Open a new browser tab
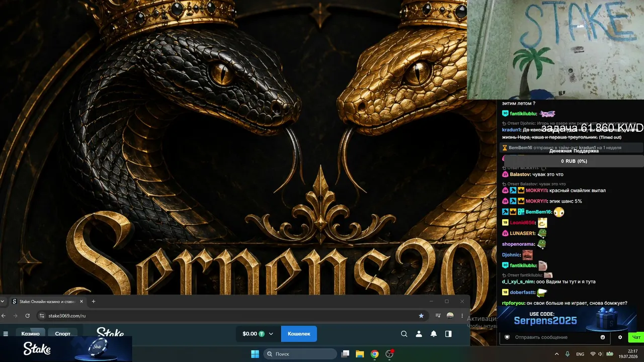 click(94, 302)
